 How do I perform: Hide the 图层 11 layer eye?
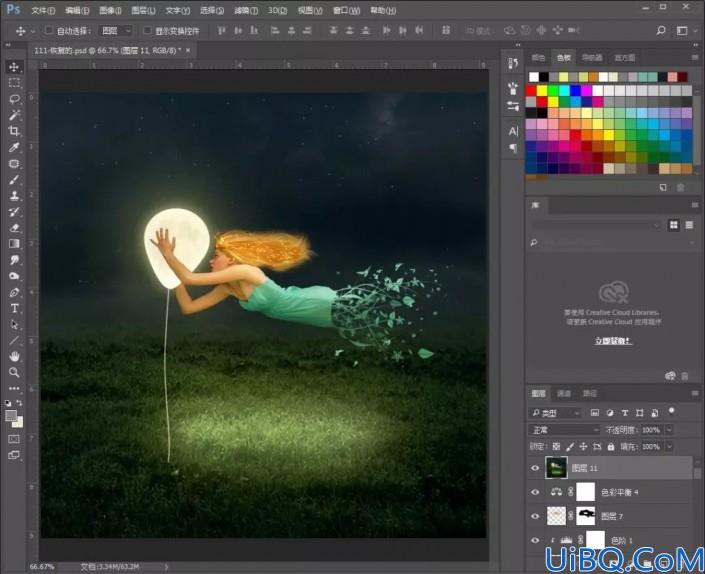(x=535, y=468)
